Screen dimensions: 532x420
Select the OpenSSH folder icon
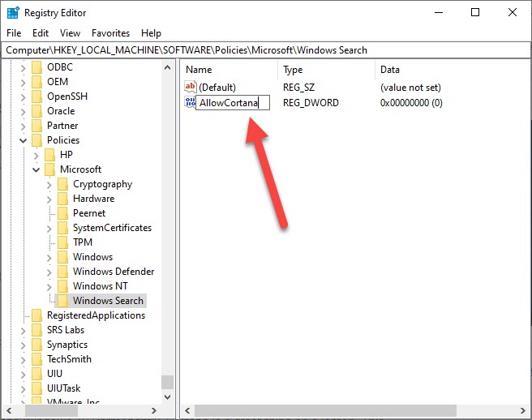36,96
